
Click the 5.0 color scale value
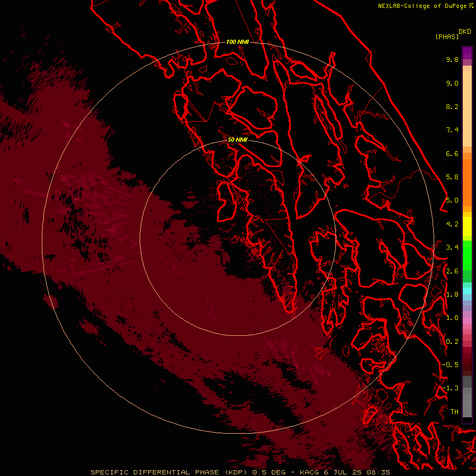click(452, 200)
